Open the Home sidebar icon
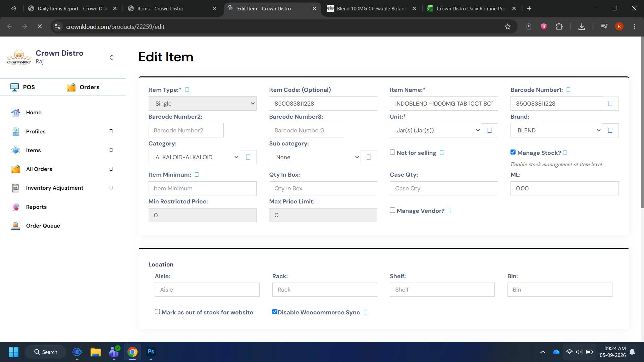The image size is (644, 362). pyautogui.click(x=15, y=113)
